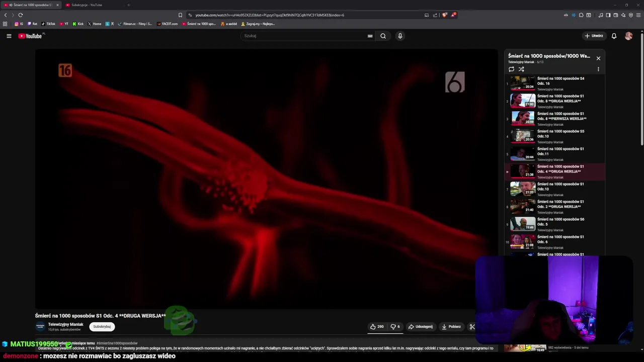The height and width of the screenshot is (362, 644).
Task: Toggle playlist loop
Action: [x=511, y=69]
